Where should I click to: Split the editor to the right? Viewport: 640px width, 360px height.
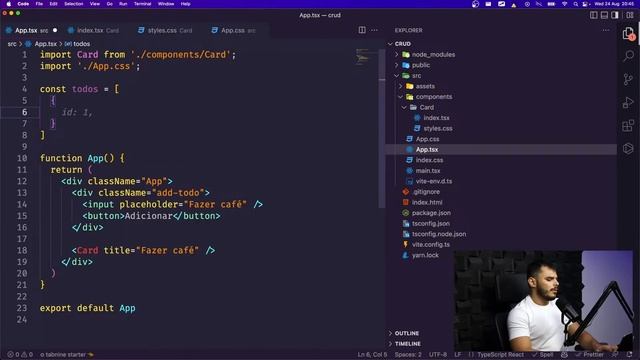click(x=362, y=30)
